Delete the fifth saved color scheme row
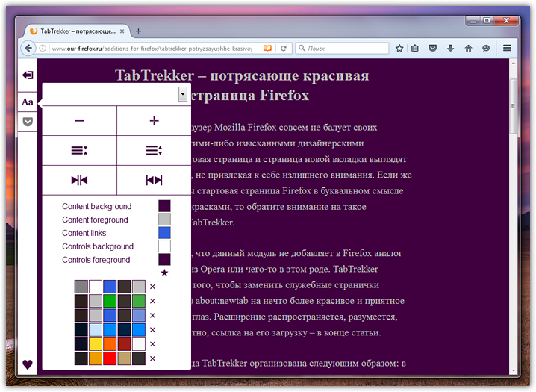The width and height of the screenshot is (536, 392). [x=152, y=344]
